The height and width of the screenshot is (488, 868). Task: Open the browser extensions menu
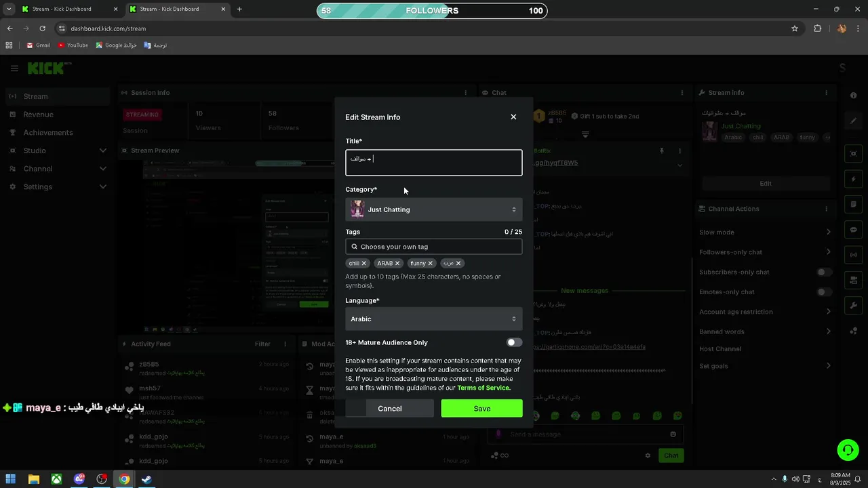[817, 28]
